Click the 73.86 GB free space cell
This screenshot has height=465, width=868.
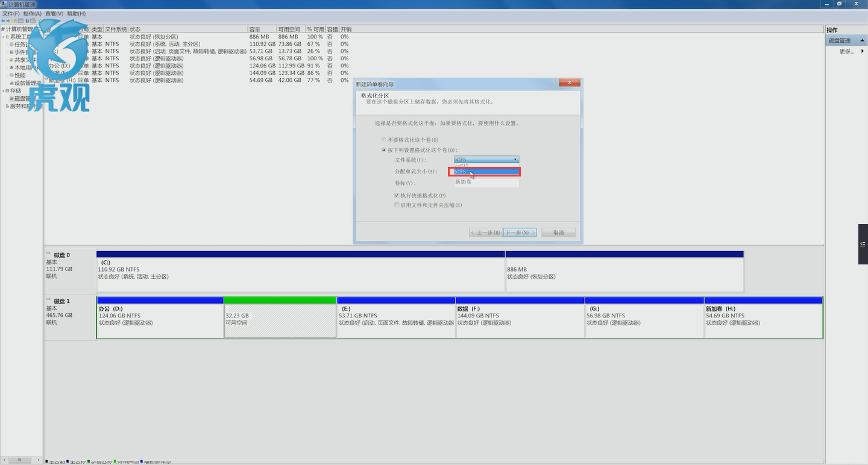[x=290, y=44]
